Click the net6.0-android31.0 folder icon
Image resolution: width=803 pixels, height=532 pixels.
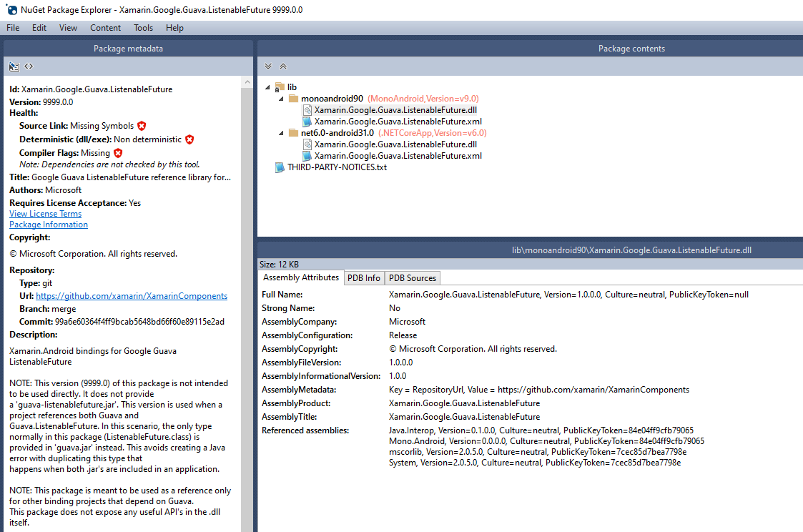[x=293, y=132]
